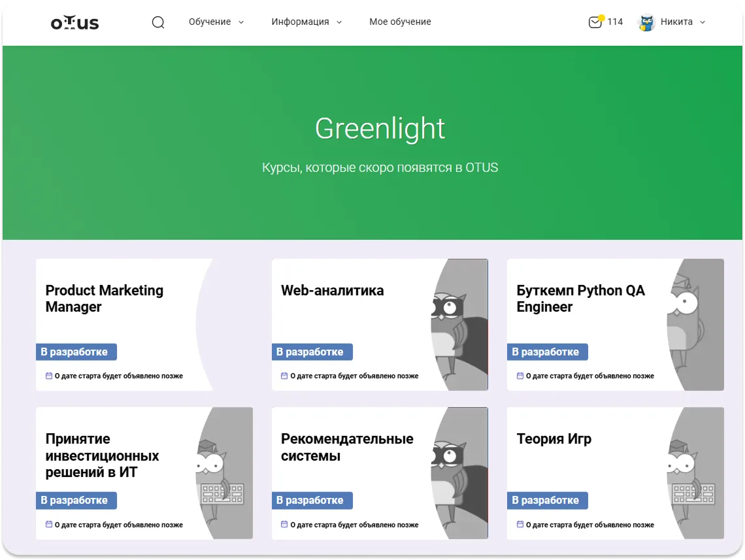The height and width of the screenshot is (560, 745).
Task: Open the Обучение menu
Action: [210, 22]
